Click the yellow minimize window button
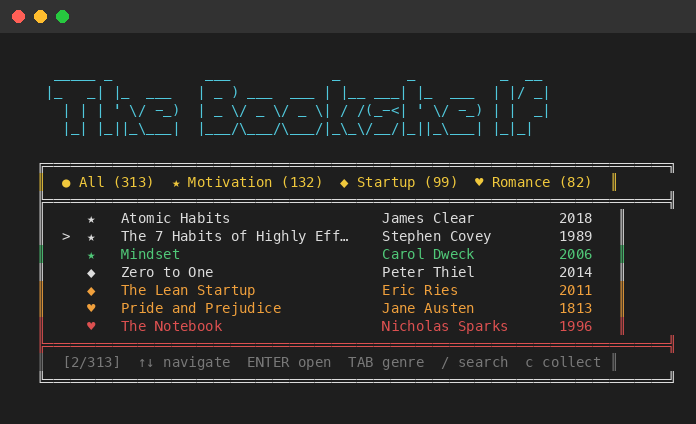The height and width of the screenshot is (424, 696). (40, 17)
